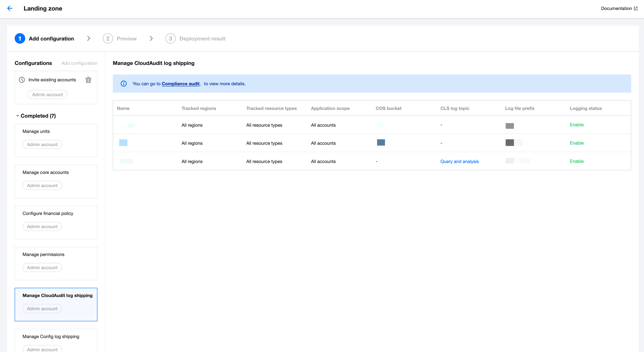Viewport: 644px width, 352px height.
Task: Select the Manage units configuration
Action: pyautogui.click(x=36, y=131)
